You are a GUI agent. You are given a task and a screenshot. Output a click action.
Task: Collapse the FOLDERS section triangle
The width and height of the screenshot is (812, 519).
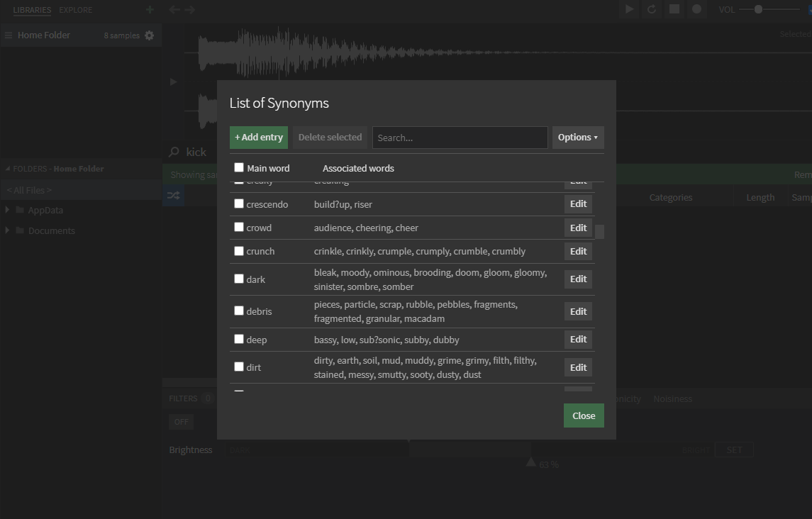pos(8,168)
